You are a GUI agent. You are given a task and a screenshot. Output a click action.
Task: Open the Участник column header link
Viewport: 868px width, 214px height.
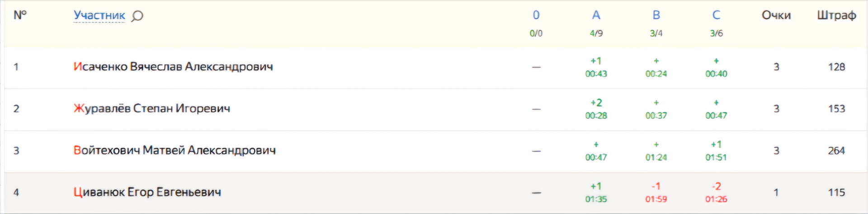point(99,15)
